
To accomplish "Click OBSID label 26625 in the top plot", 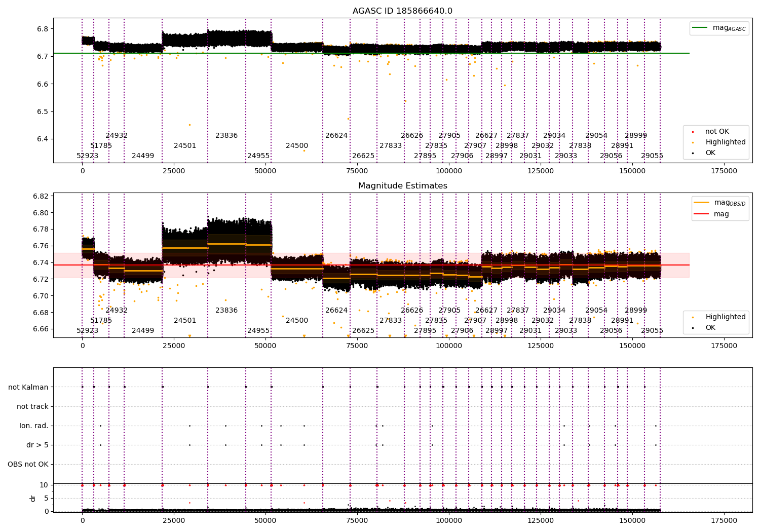I will tap(363, 156).
